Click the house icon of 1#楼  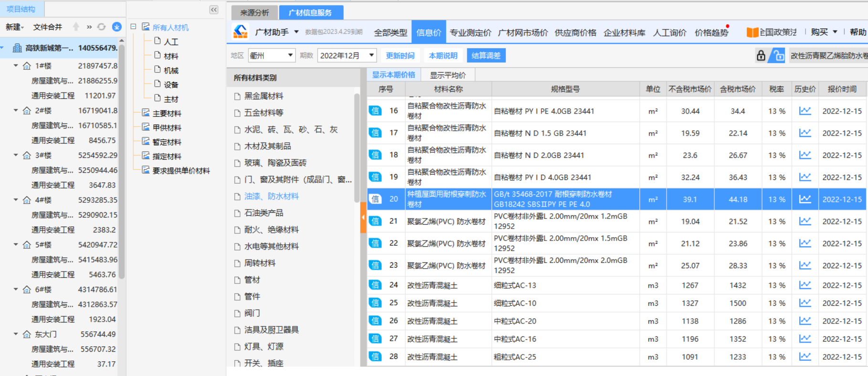pyautogui.click(x=27, y=66)
